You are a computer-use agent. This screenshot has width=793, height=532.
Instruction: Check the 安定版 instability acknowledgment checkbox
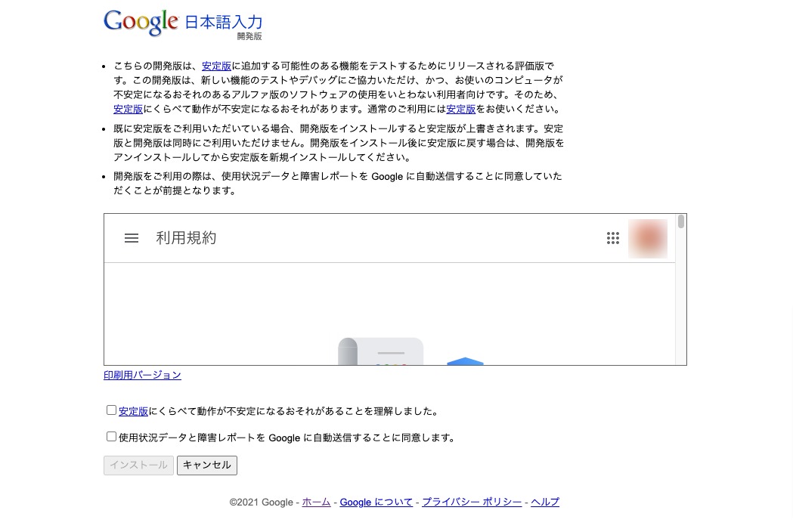pos(111,410)
